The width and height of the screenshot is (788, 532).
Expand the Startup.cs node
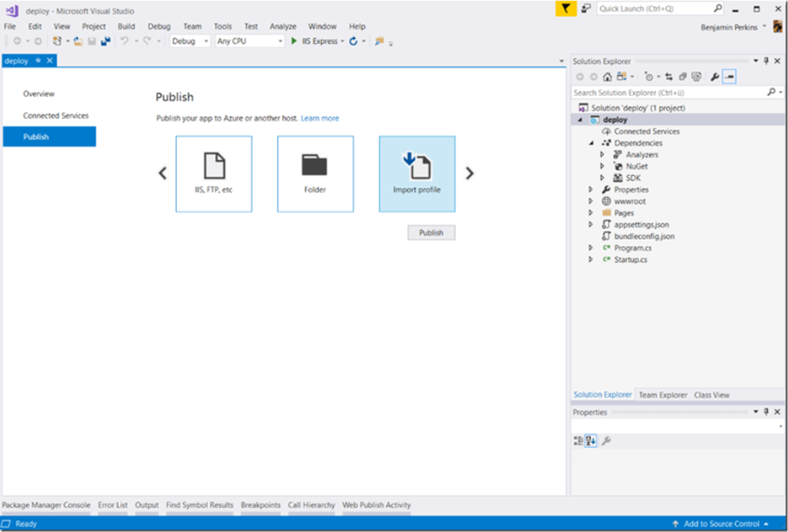(591, 260)
